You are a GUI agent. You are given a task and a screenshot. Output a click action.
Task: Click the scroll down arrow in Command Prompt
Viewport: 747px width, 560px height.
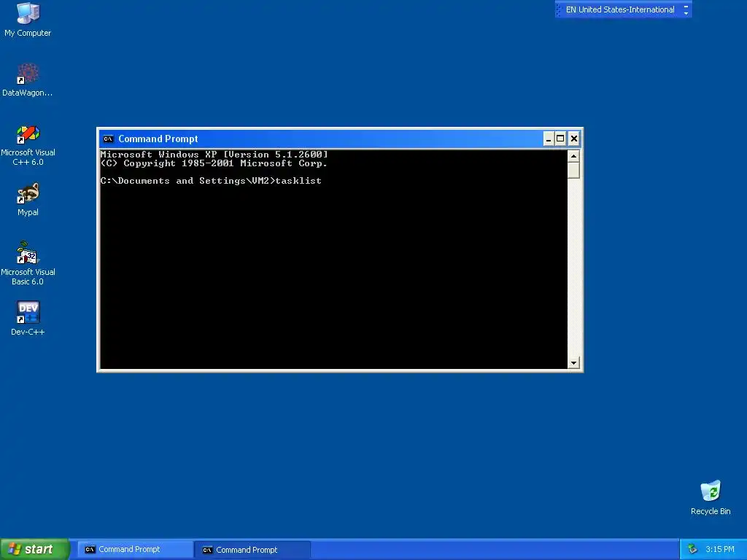click(x=573, y=363)
